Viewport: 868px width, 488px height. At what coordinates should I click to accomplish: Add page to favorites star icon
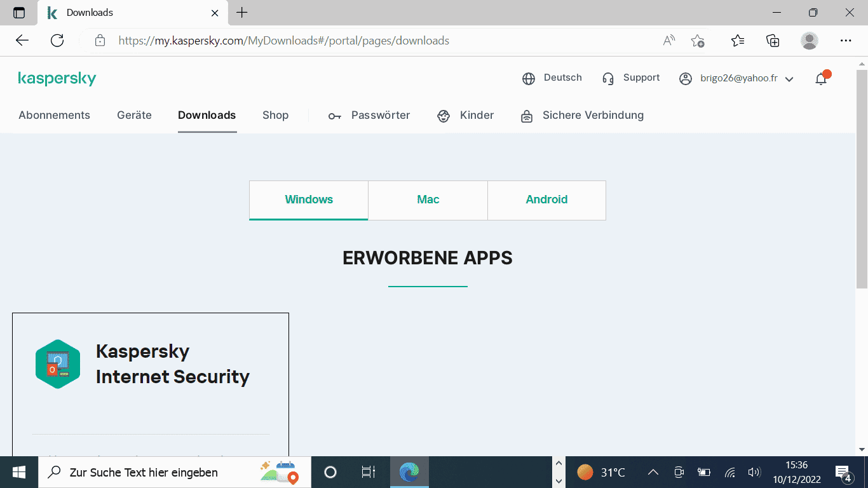(698, 41)
